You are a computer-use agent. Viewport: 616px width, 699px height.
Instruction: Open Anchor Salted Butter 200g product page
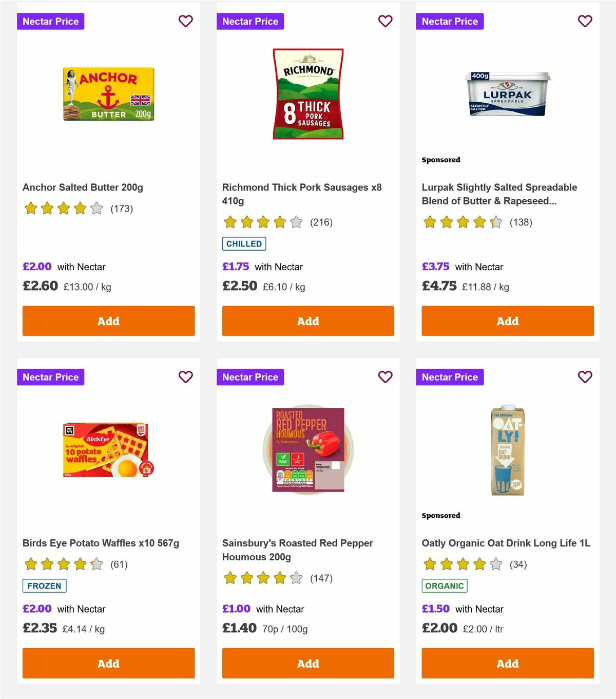pyautogui.click(x=83, y=187)
